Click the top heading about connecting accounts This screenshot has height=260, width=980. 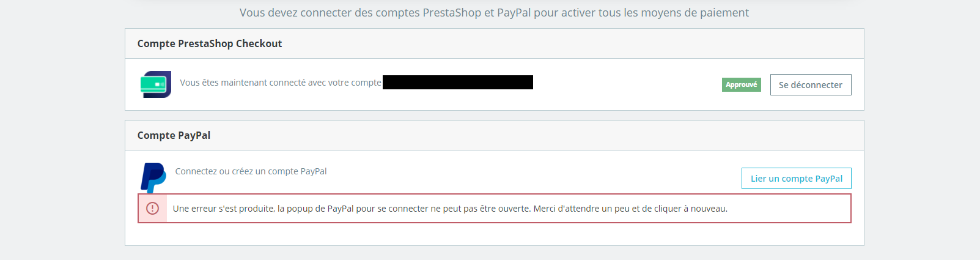(494, 12)
